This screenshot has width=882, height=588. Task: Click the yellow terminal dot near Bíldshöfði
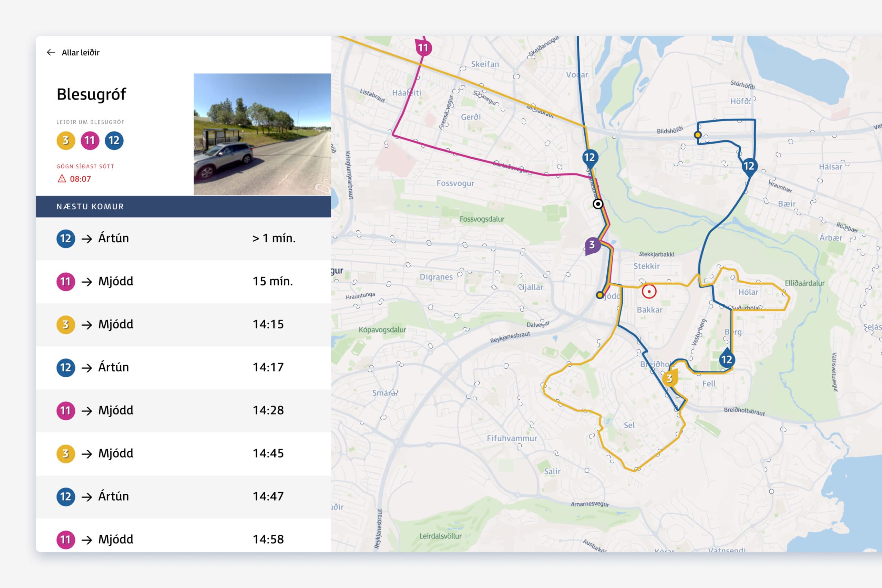point(698,135)
